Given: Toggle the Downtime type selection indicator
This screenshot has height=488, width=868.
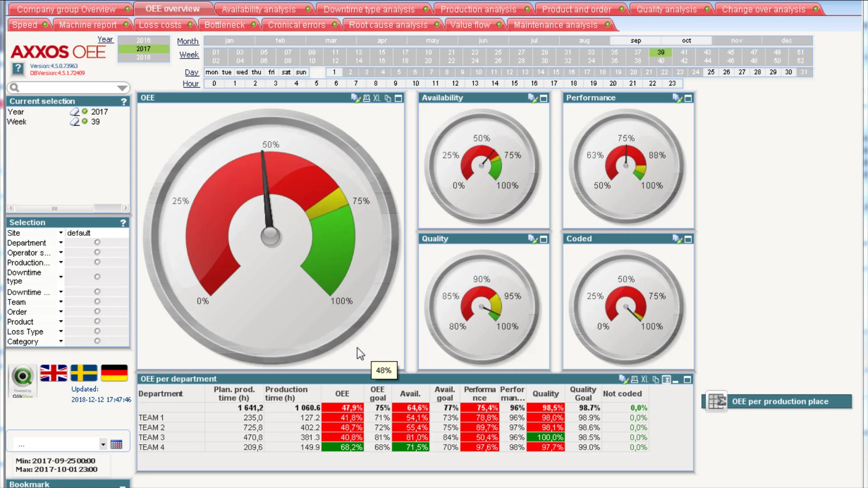Looking at the screenshot, I should click(x=97, y=277).
